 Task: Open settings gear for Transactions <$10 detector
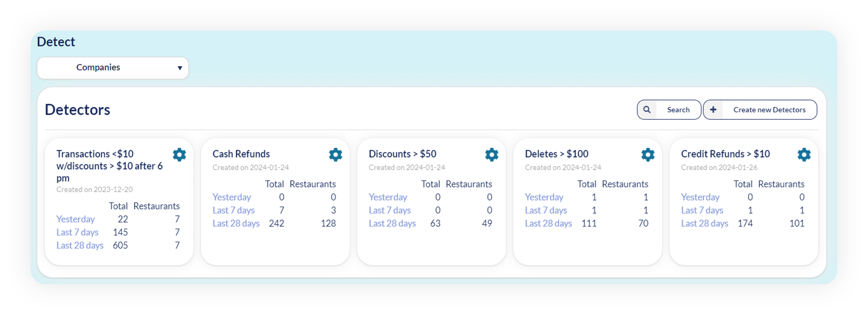[179, 154]
